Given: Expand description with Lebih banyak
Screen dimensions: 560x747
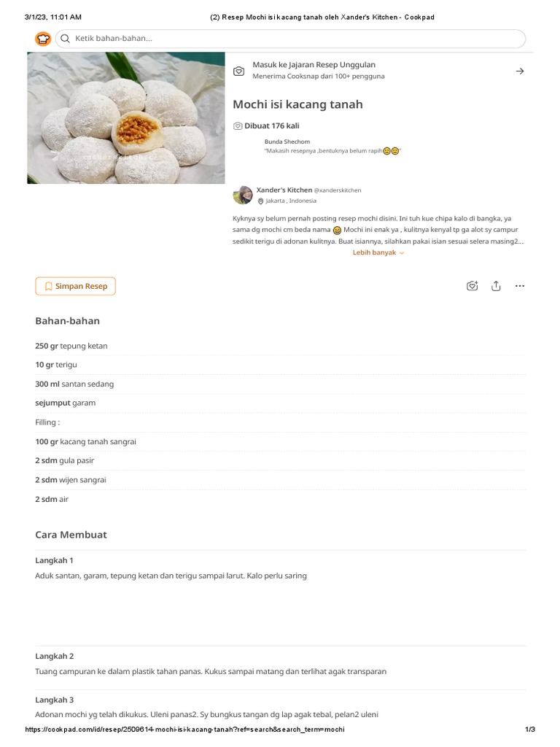Looking at the screenshot, I should pyautogui.click(x=378, y=252).
